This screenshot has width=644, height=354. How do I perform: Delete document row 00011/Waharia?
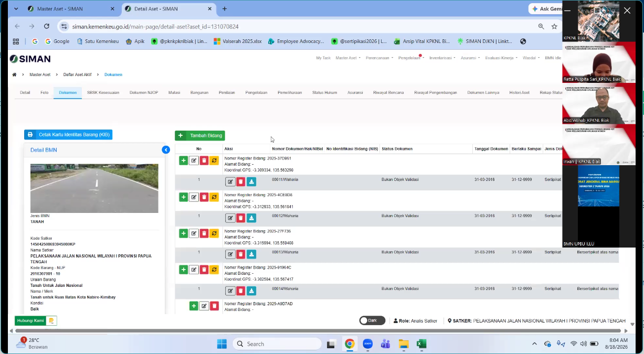pyautogui.click(x=240, y=181)
